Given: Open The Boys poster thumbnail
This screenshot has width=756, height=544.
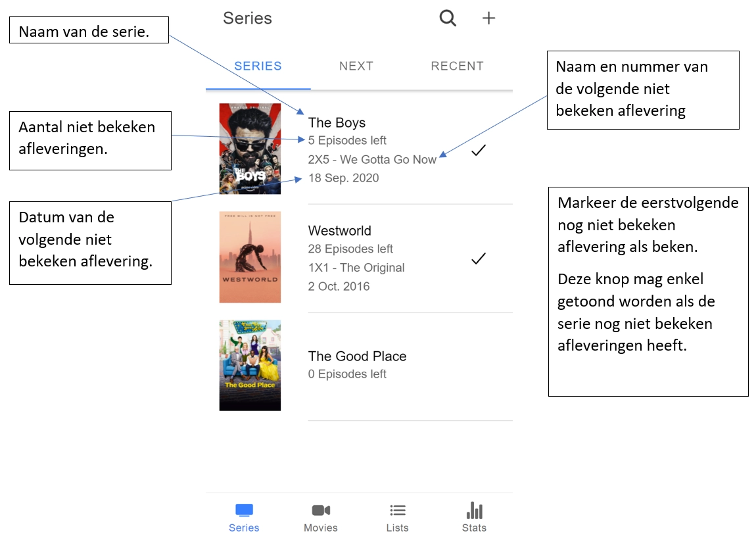Looking at the screenshot, I should tap(250, 149).
